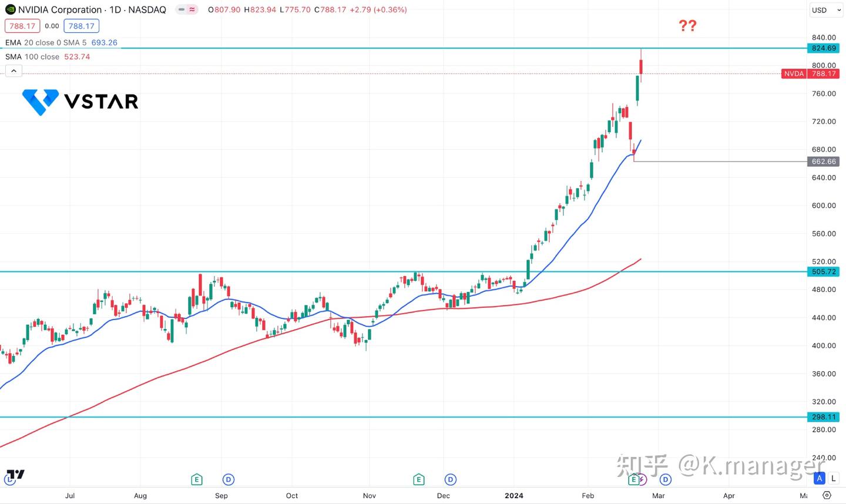The height and width of the screenshot is (504, 846).
Task: Click the blue ask price 788.17 button
Action: point(81,26)
